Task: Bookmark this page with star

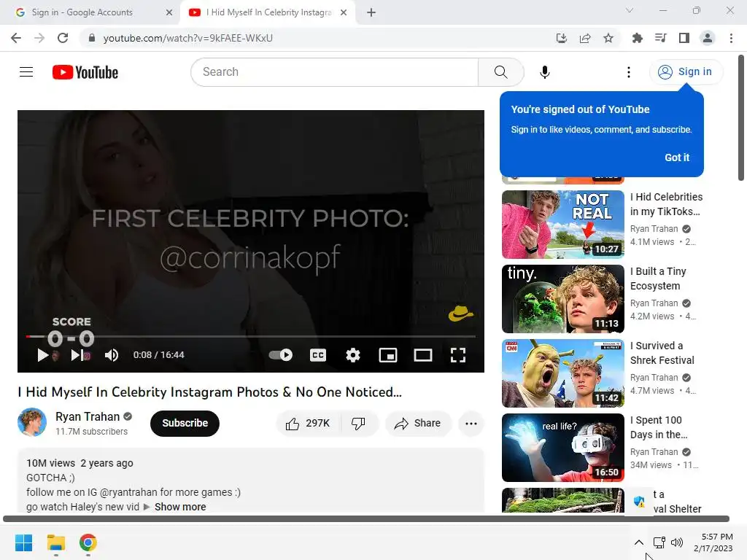Action: coord(608,38)
